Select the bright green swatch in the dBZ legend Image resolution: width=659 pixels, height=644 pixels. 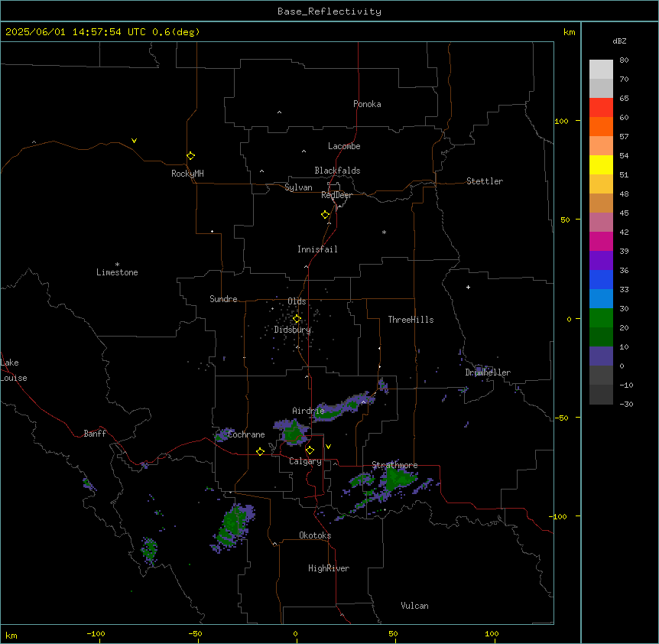[x=601, y=318]
